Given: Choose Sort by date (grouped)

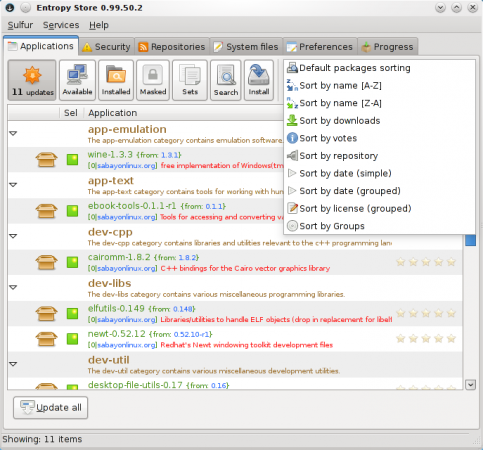Looking at the screenshot, I should click(379, 191).
